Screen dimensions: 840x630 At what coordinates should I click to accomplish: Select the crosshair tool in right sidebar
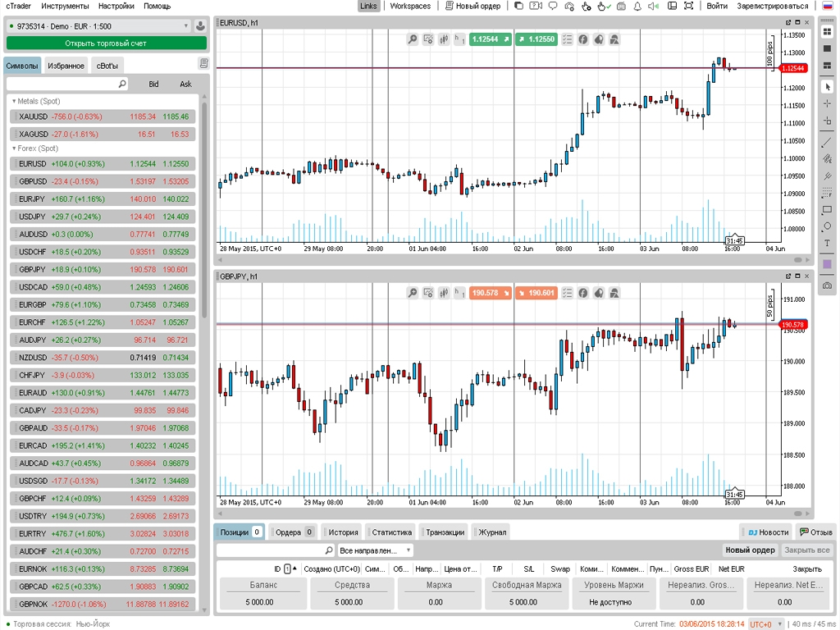pyautogui.click(x=827, y=103)
